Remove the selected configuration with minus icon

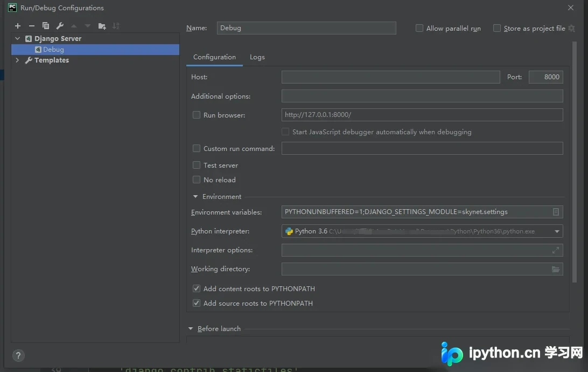(31, 26)
